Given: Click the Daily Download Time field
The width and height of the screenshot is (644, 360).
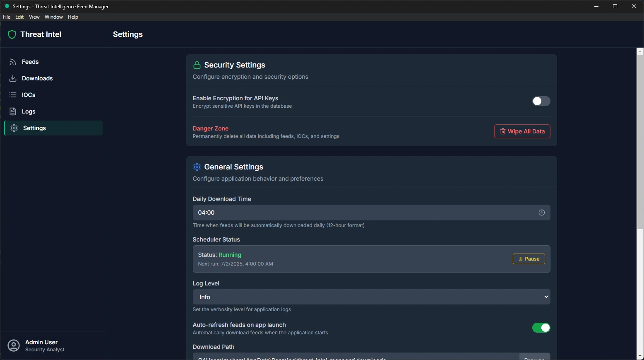Looking at the screenshot, I should pos(364,213).
